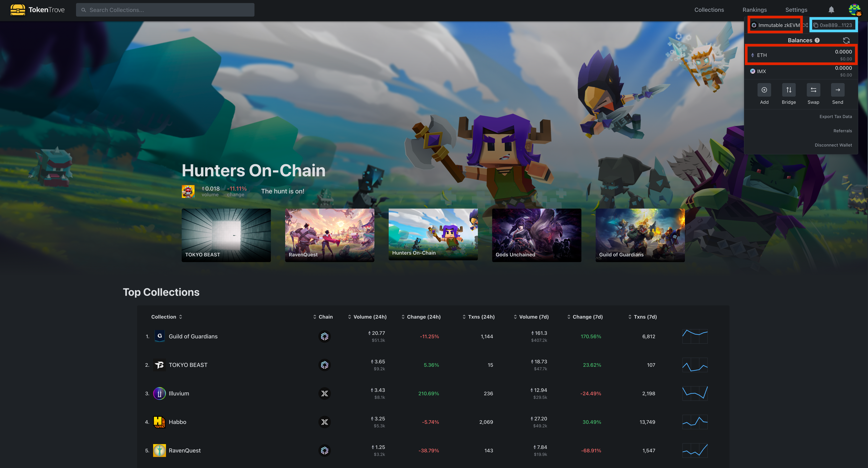Click the Send arrow icon

838,90
